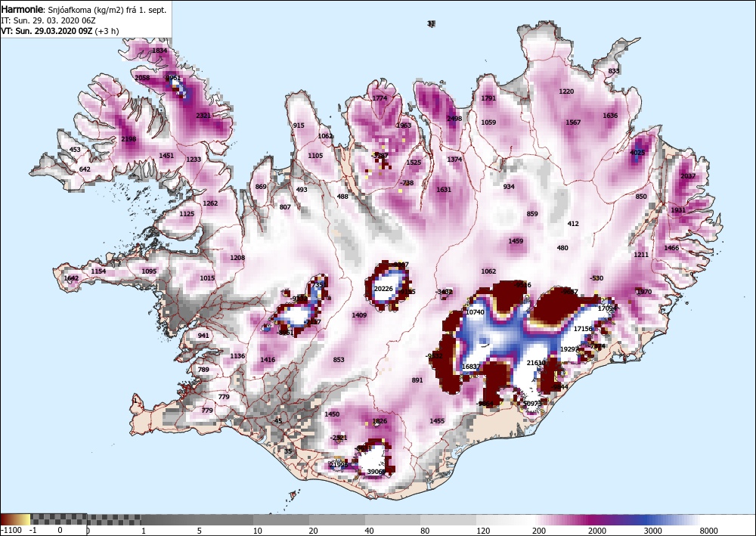The height and width of the screenshot is (536, 756).
Task: Click the map value 2198
Action: click(129, 139)
